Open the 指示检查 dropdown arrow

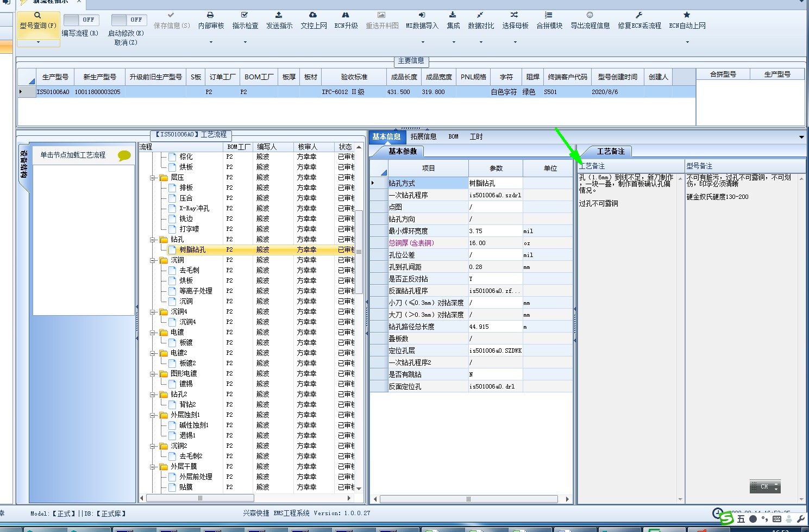245,42
